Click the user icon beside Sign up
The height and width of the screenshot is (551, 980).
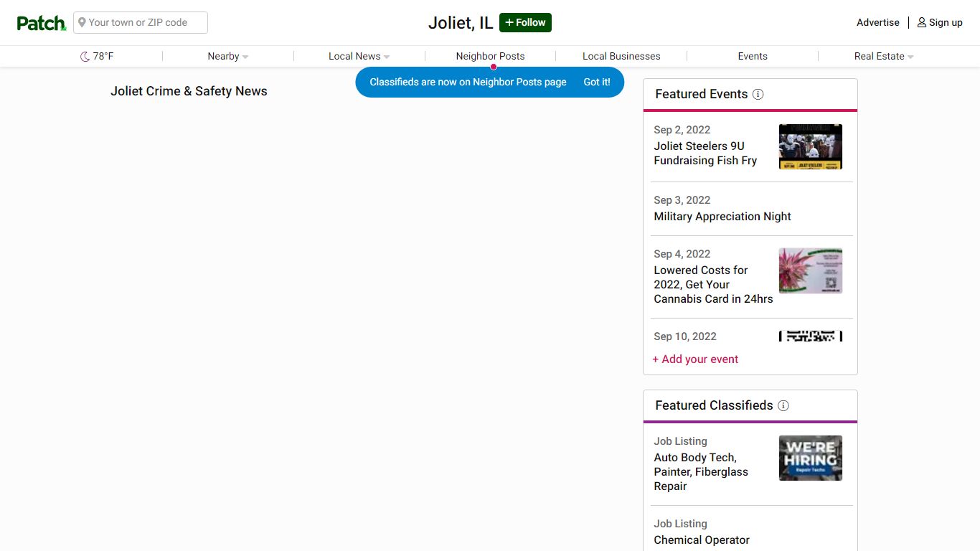[922, 22]
